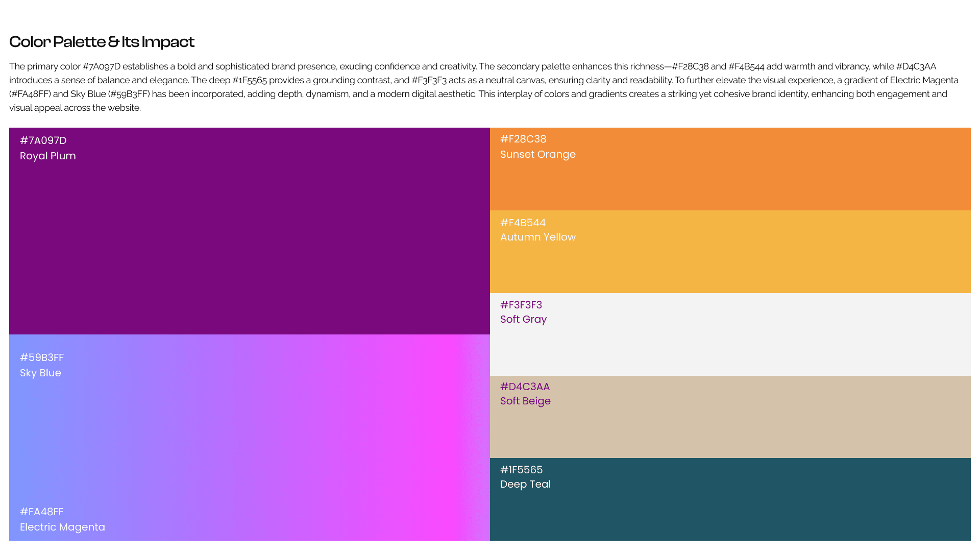Click the Royal Plum name text

point(47,156)
